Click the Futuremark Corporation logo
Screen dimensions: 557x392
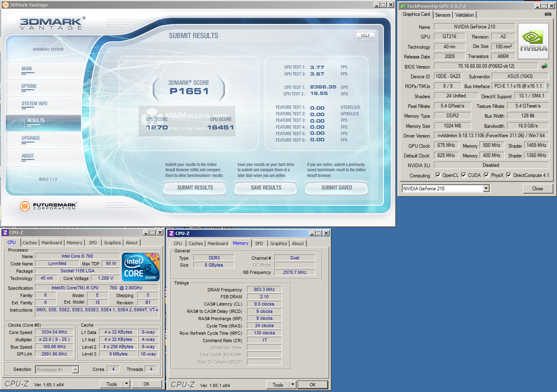pyautogui.click(x=48, y=206)
